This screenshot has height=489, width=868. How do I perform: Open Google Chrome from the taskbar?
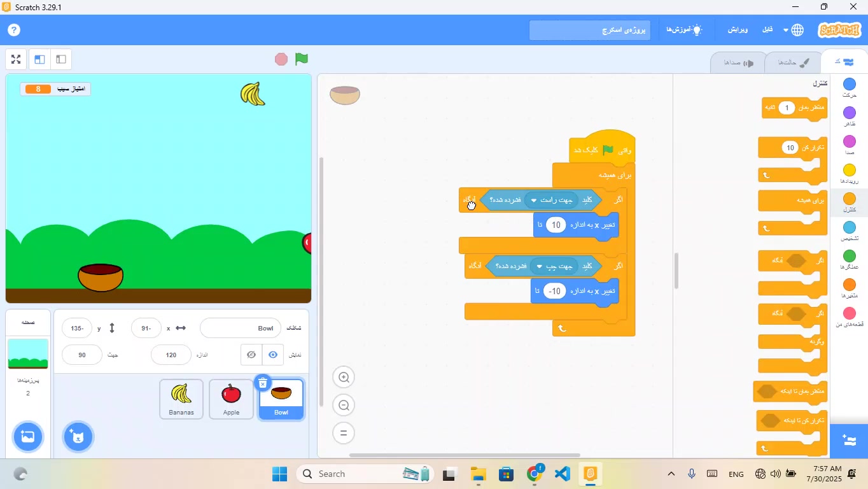click(535, 474)
